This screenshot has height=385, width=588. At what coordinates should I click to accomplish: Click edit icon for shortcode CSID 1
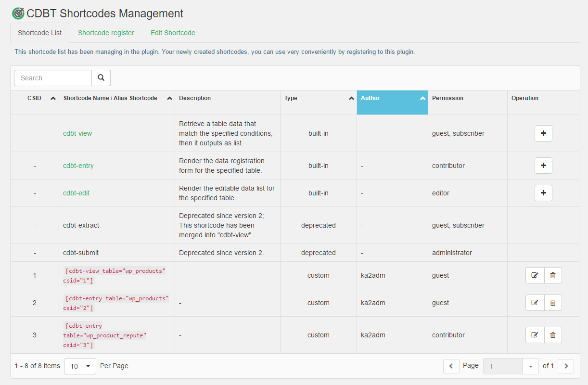point(535,275)
